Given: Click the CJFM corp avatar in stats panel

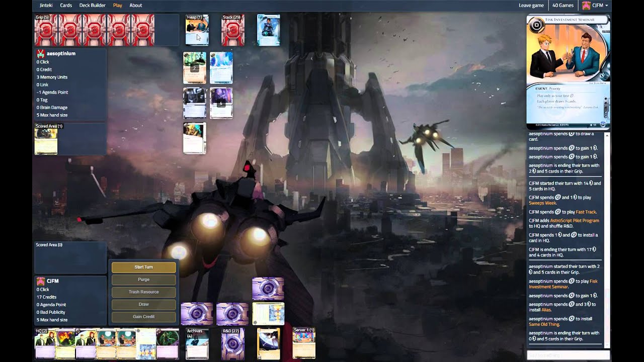Looking at the screenshot, I should (x=41, y=281).
